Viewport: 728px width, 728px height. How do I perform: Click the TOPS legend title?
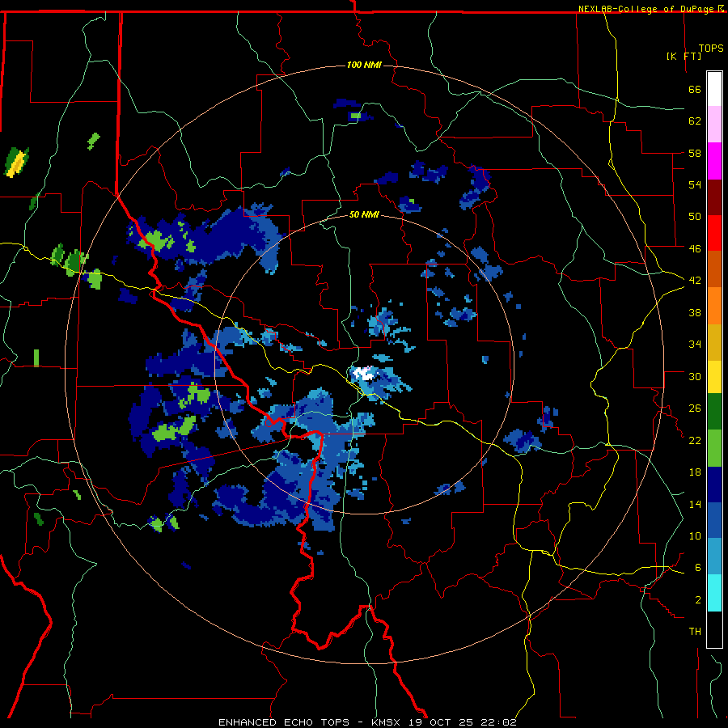point(711,49)
